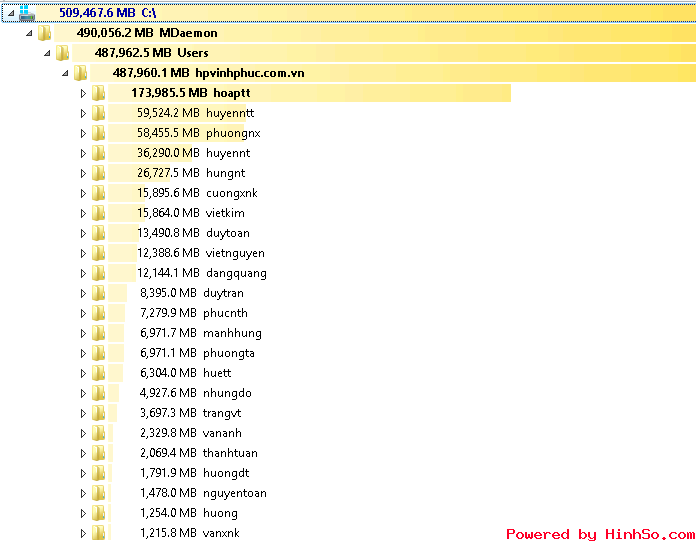This screenshot has width=696, height=541.
Task: Expand the vietkim folder
Action: coord(83,213)
